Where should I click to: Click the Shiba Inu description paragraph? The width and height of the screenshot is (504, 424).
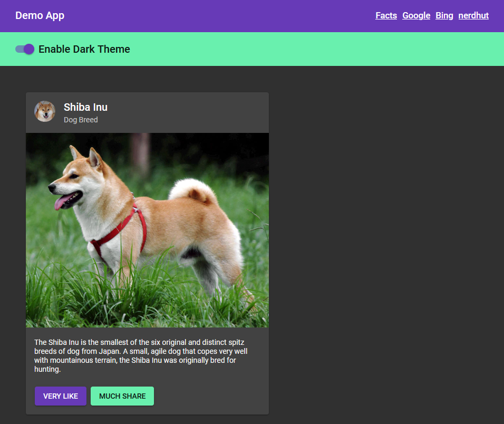(x=139, y=356)
